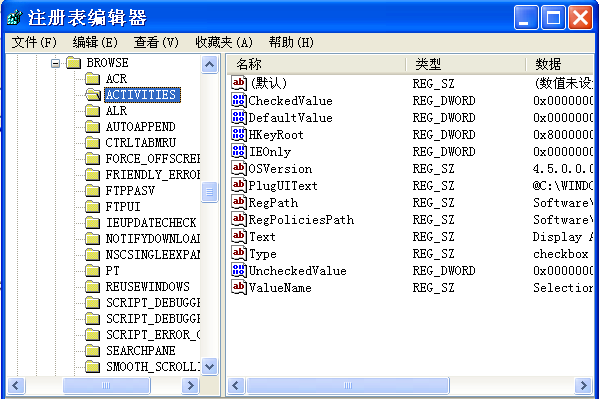Select the ACTIVITIES tree key label
The image size is (600, 399).
point(142,94)
